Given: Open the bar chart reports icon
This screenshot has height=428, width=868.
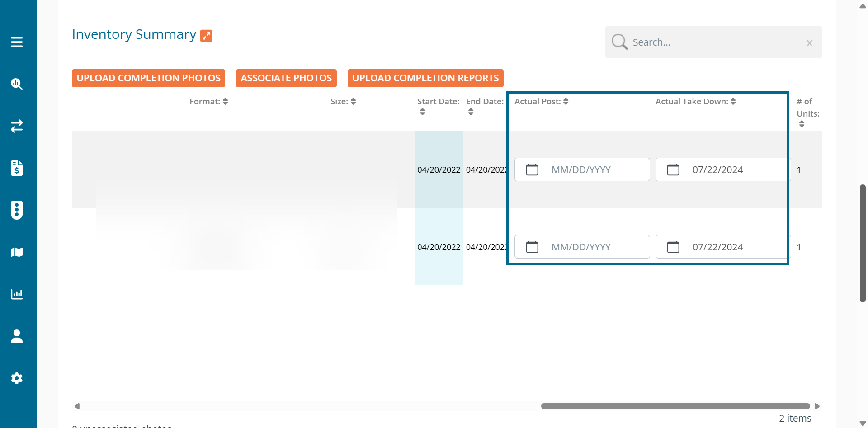Looking at the screenshot, I should (x=17, y=294).
